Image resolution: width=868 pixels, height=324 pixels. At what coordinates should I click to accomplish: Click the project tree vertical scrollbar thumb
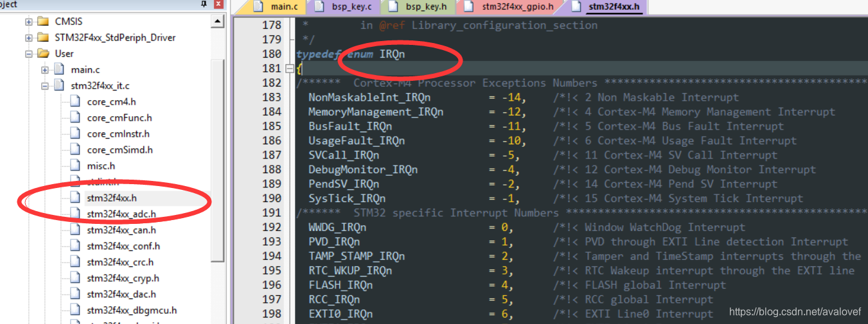pos(218,160)
